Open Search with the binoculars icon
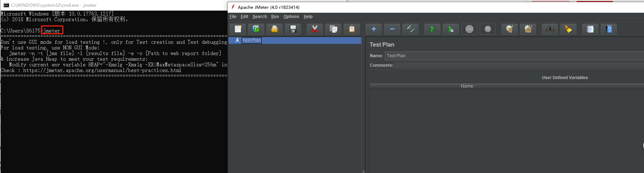 pyautogui.click(x=550, y=29)
